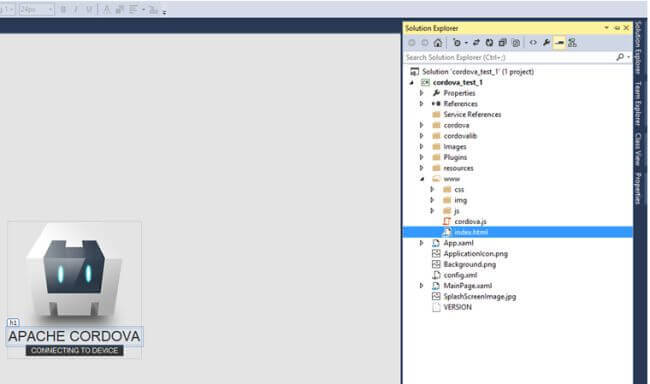Click the h1 element tag marker

pyautogui.click(x=13, y=323)
